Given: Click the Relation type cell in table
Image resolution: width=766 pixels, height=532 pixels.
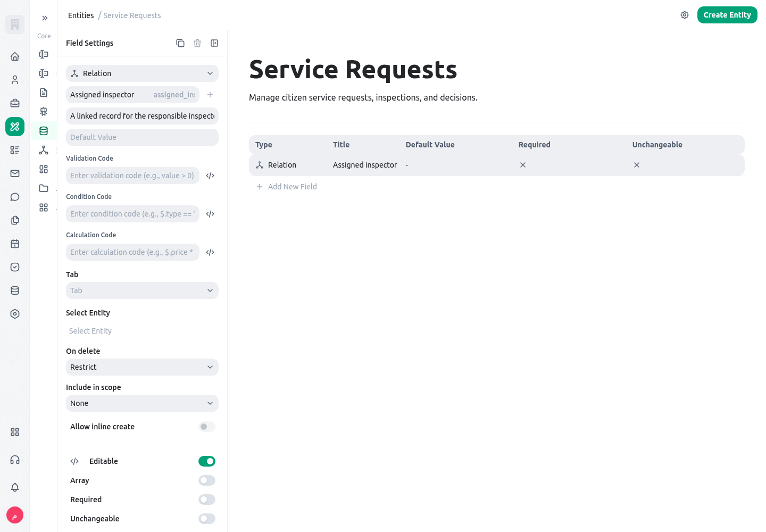Looking at the screenshot, I should [276, 165].
